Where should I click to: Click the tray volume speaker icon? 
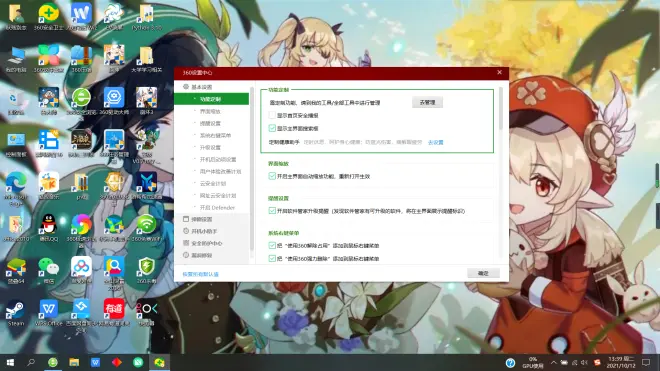click(x=584, y=363)
